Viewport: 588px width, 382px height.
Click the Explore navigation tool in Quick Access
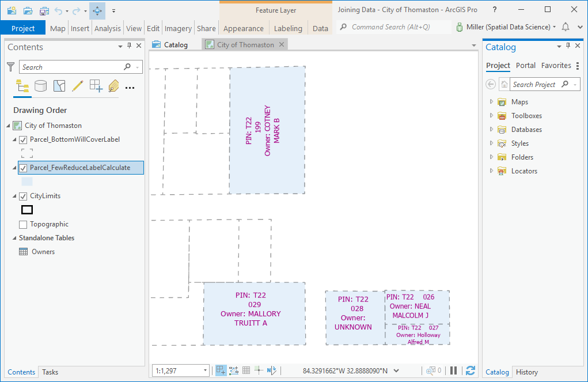[x=97, y=10]
